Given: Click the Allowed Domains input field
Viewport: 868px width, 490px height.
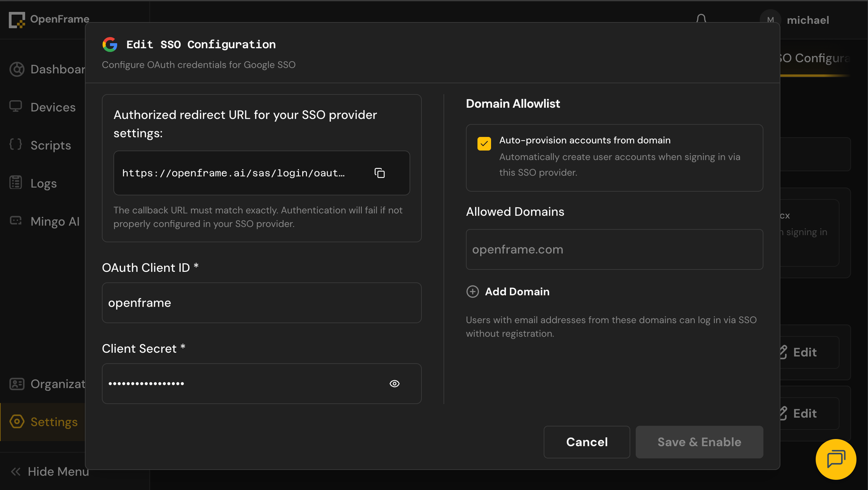Looking at the screenshot, I should [614, 249].
